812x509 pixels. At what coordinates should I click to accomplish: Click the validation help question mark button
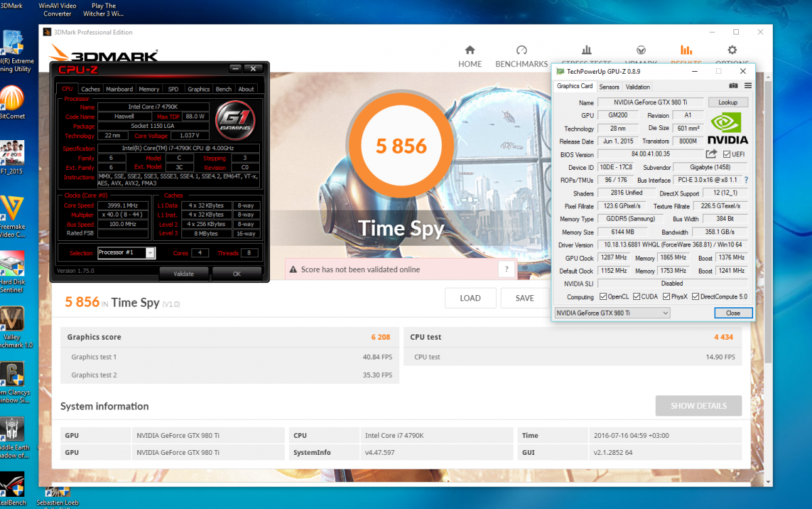click(x=507, y=269)
